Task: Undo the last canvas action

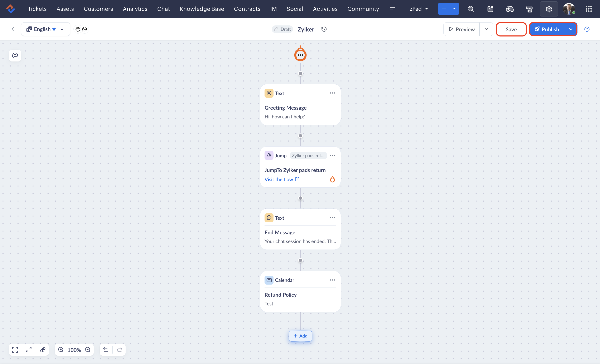Action: 106,350
